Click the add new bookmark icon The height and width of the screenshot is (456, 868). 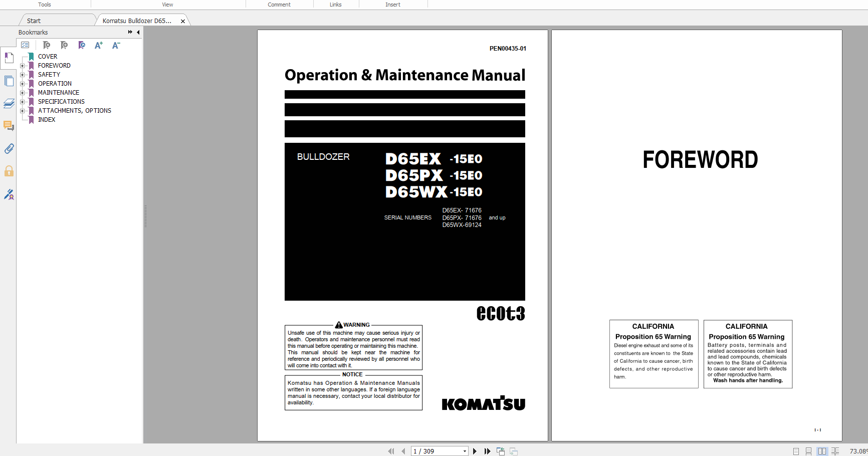click(x=64, y=45)
